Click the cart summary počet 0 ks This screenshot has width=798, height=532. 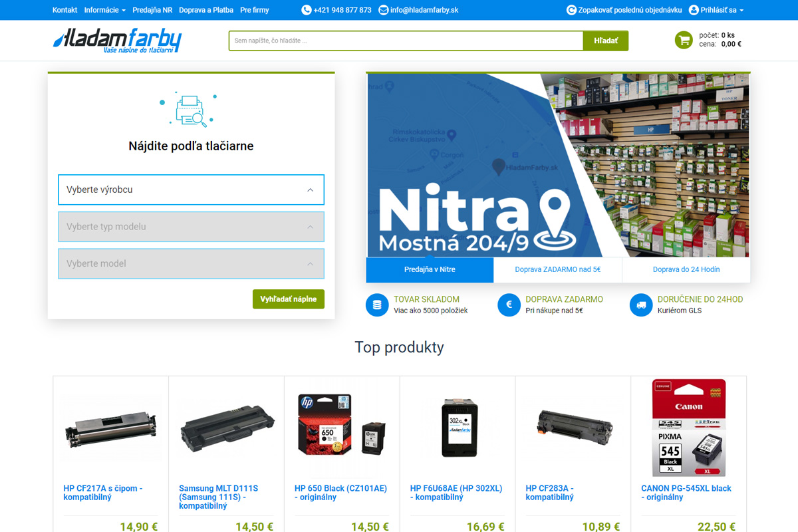point(717,35)
